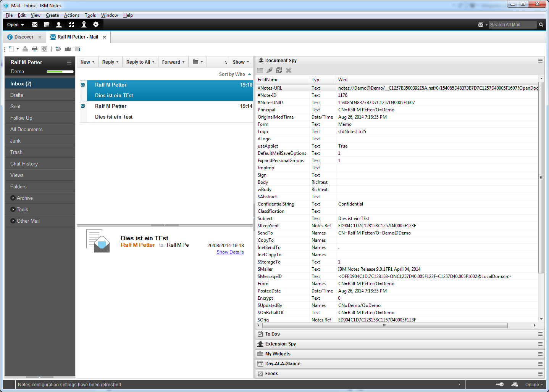Viewport: 549px width, 392px height.
Task: Toggle the sidebar panel display icon
Action: click(x=78, y=49)
